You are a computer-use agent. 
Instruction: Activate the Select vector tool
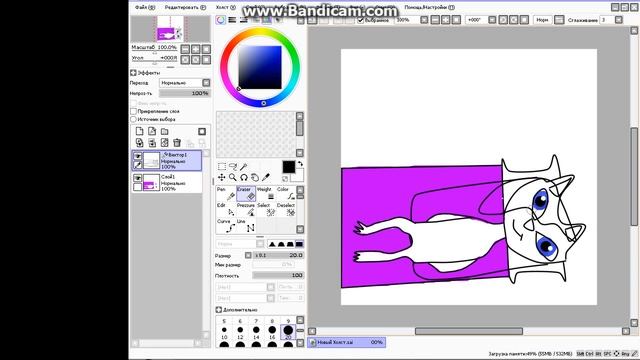(266, 210)
